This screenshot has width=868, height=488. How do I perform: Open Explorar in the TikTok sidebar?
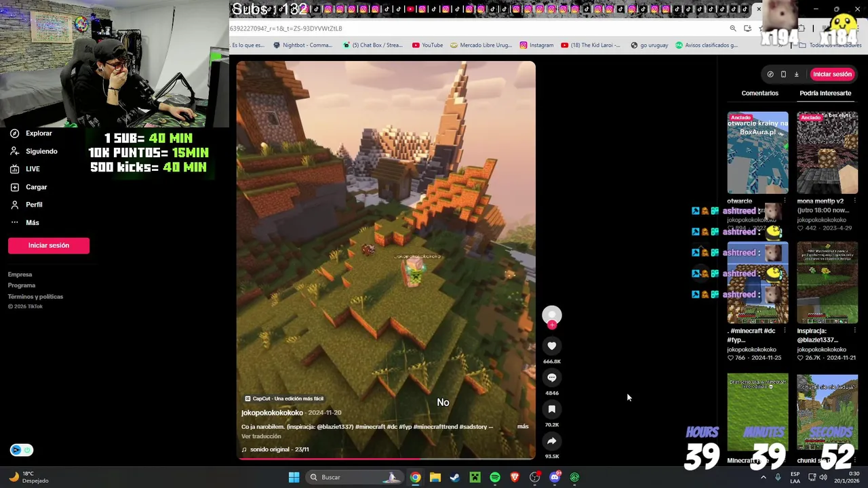(31, 134)
